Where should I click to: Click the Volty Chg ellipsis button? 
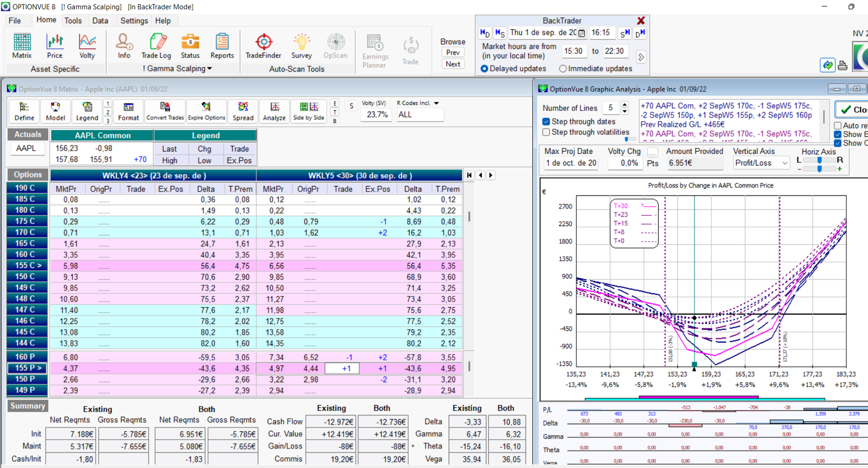coord(652,152)
